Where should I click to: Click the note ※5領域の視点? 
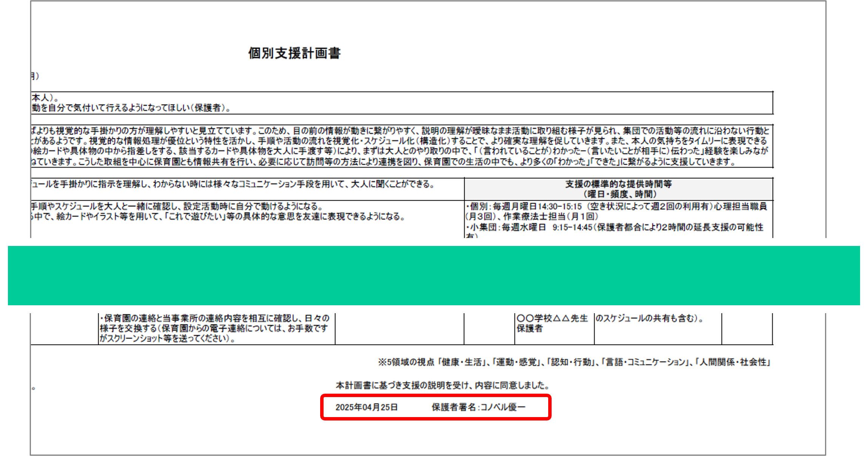[x=406, y=362]
